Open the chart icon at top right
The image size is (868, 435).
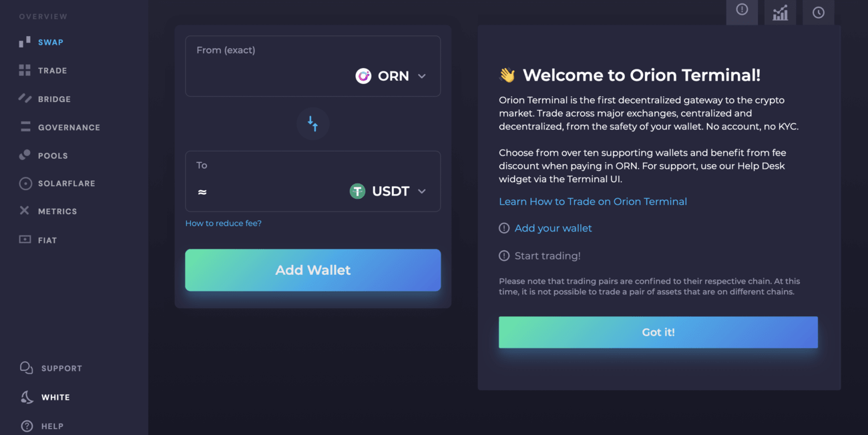[x=780, y=12]
